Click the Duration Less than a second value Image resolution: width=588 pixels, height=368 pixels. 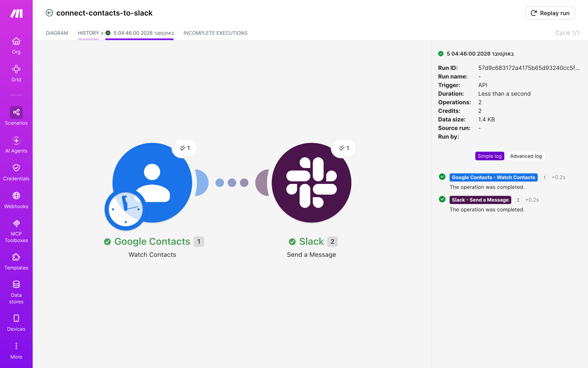click(504, 94)
